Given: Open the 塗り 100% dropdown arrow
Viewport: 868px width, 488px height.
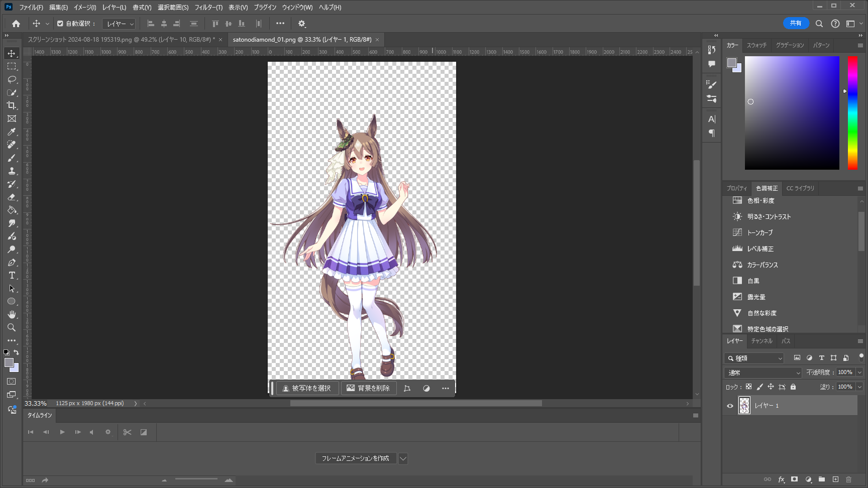Looking at the screenshot, I should click(x=859, y=387).
